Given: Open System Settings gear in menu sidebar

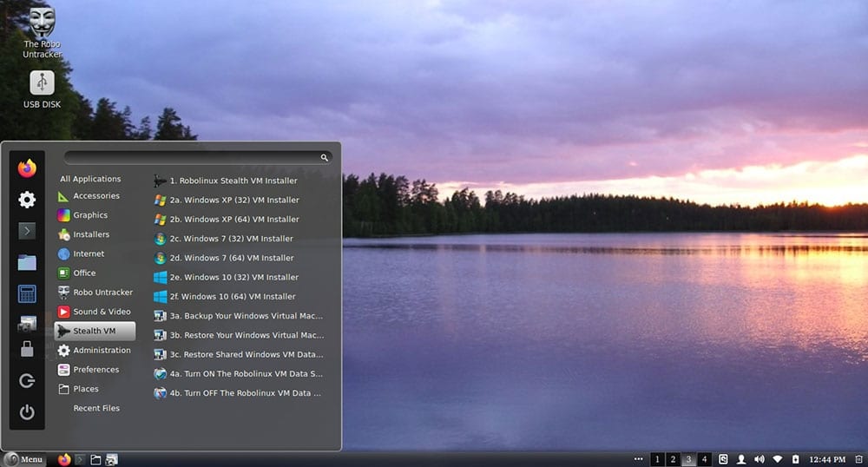Looking at the screenshot, I should tap(27, 200).
